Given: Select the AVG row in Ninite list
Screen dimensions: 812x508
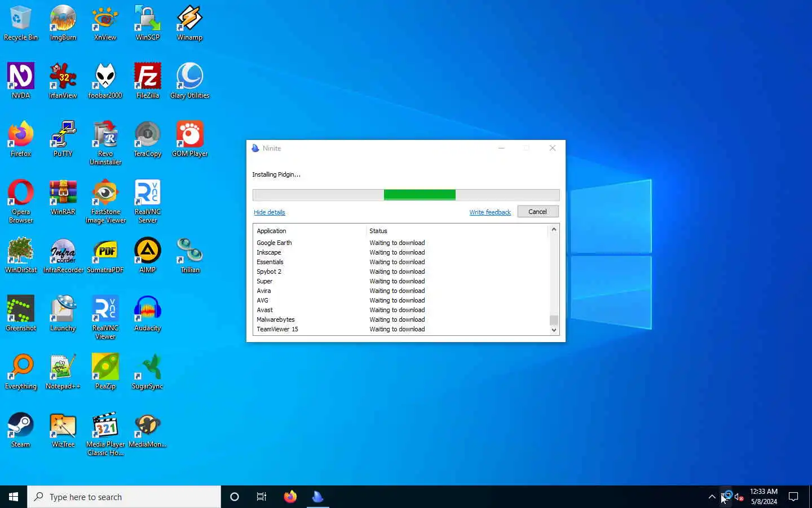Looking at the screenshot, I should click(x=400, y=300).
